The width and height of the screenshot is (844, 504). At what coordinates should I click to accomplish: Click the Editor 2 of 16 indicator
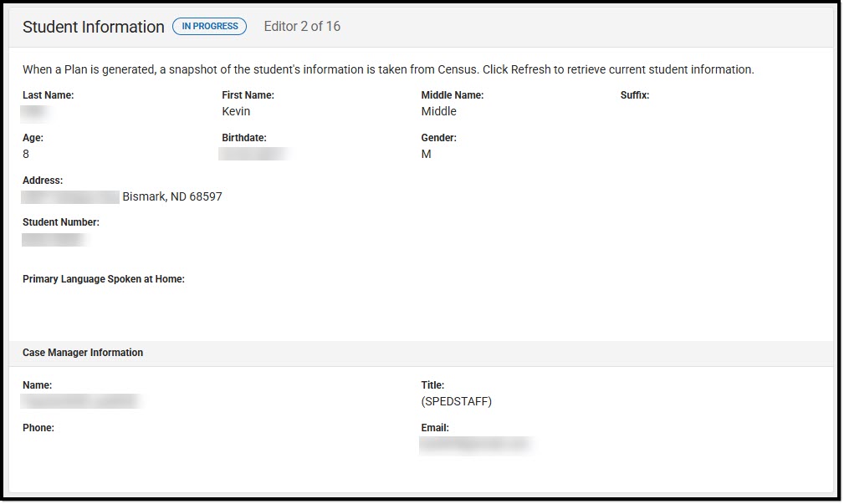coord(301,26)
